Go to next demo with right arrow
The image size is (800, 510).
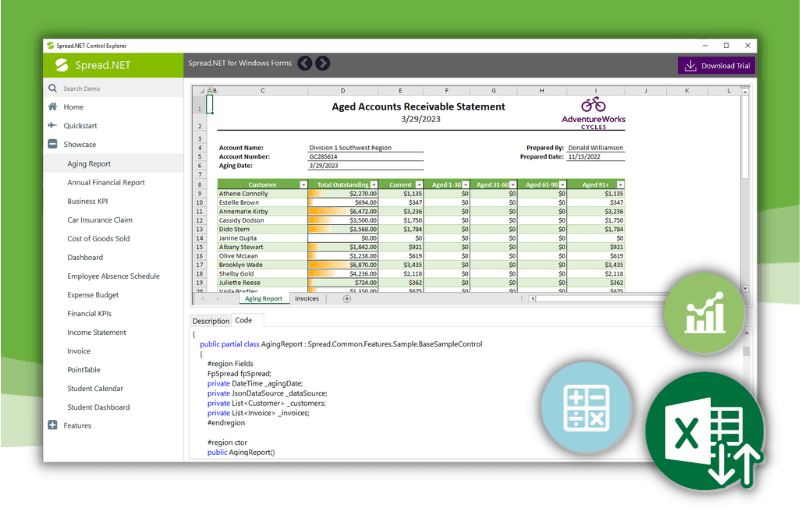click(x=322, y=63)
